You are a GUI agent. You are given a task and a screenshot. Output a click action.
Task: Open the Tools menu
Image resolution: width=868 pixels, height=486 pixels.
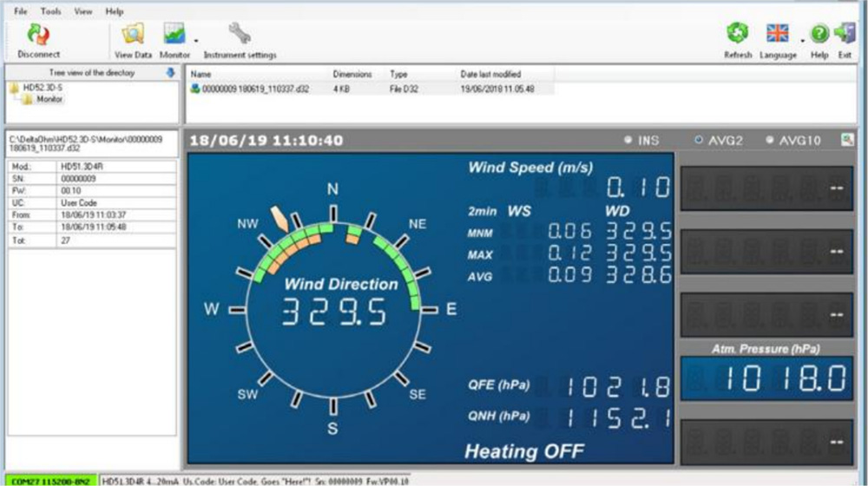pyautogui.click(x=50, y=11)
